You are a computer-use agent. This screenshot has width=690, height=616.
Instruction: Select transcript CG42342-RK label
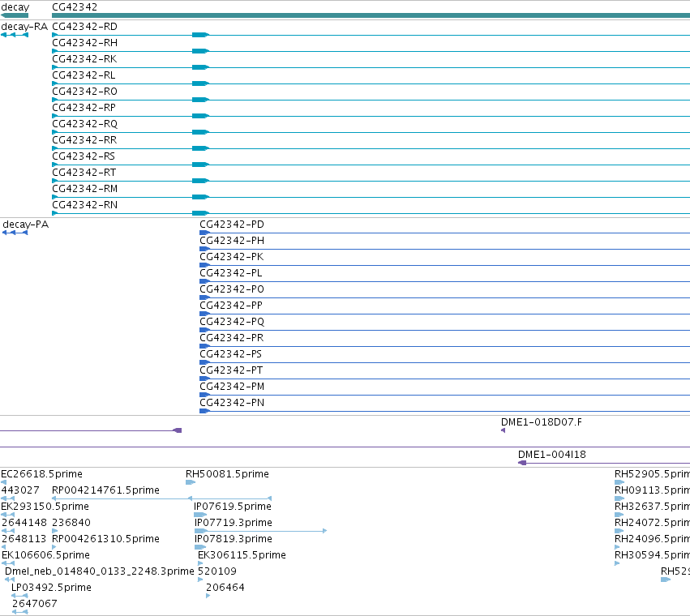click(x=84, y=59)
